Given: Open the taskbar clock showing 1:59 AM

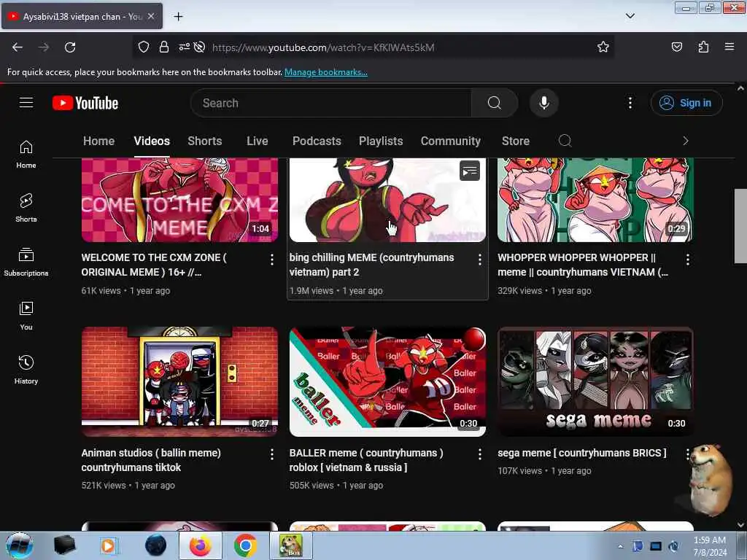Looking at the screenshot, I should point(710,546).
